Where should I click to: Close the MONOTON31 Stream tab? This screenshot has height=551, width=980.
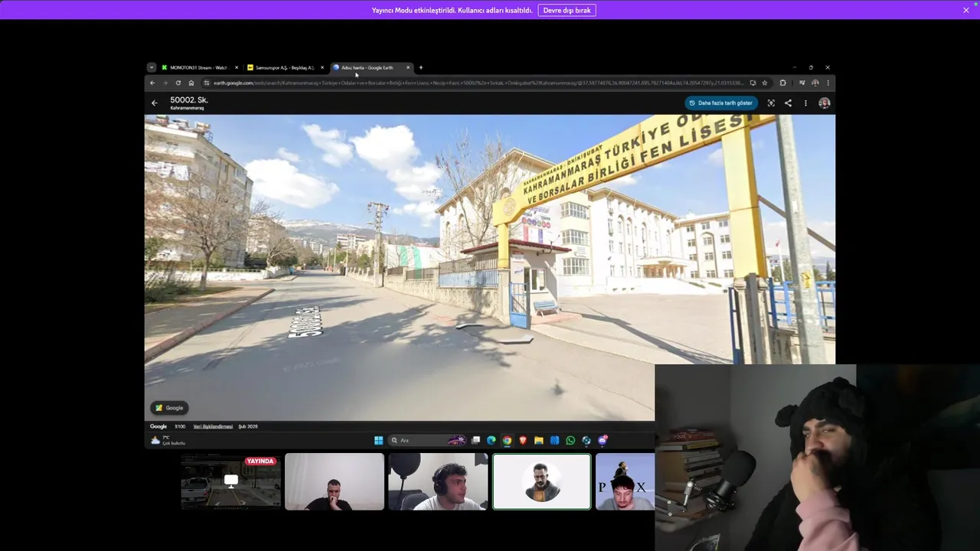[237, 67]
